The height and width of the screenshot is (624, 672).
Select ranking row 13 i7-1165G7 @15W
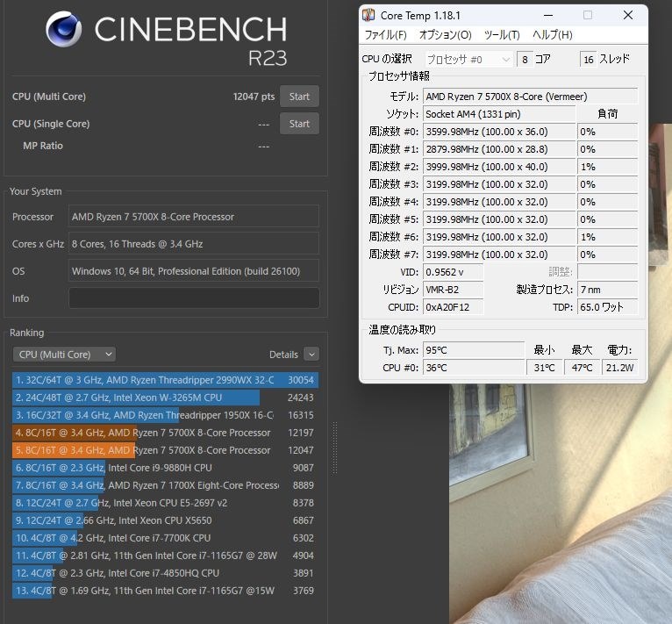click(165, 591)
